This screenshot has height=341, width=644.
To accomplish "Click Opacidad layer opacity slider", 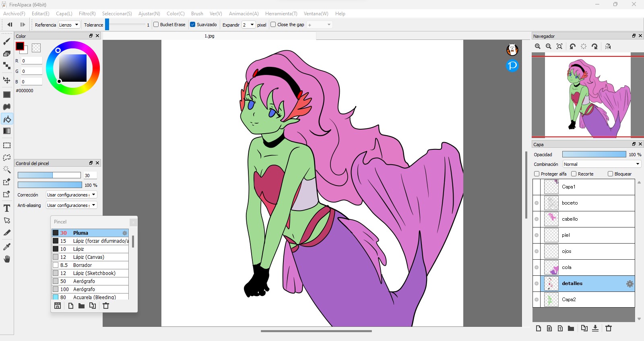I will (594, 154).
